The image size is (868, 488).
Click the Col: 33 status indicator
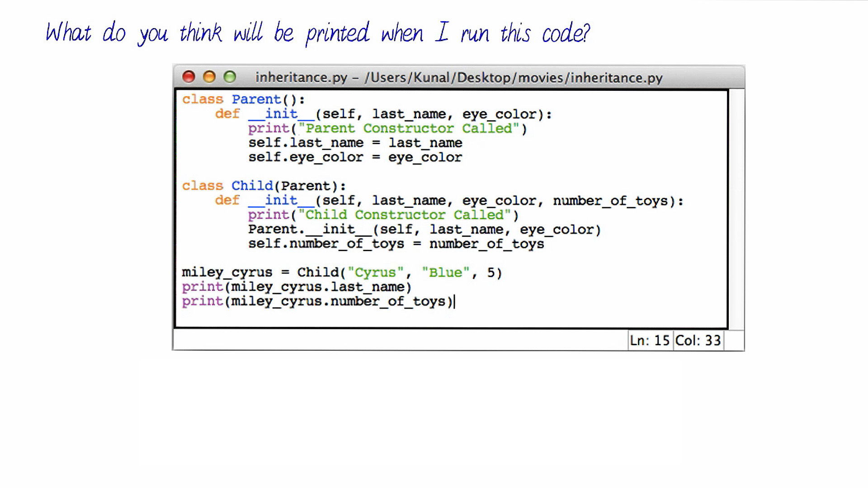698,340
